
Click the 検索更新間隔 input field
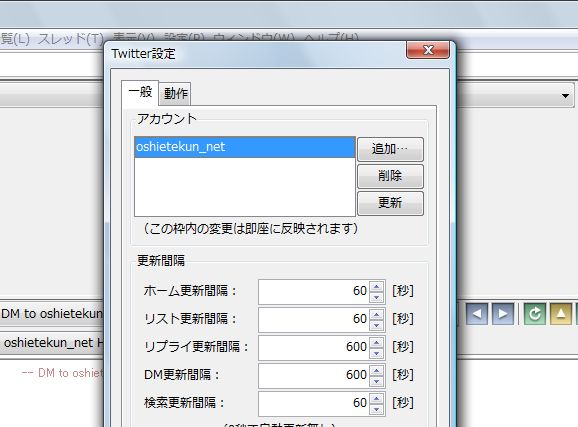(313, 403)
